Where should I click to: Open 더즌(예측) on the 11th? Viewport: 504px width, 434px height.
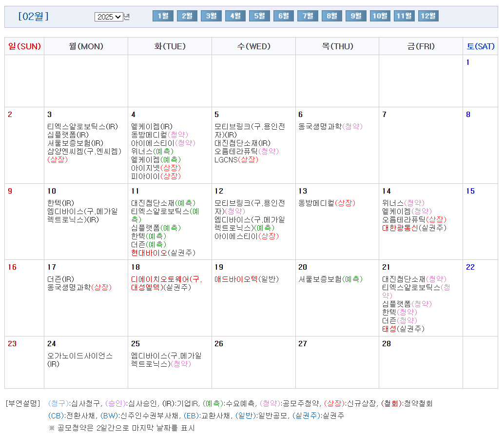click(149, 244)
